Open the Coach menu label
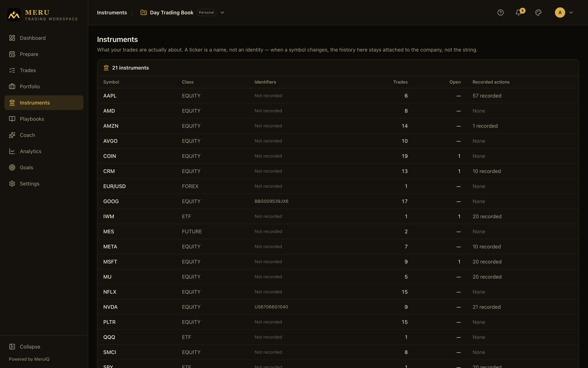Image resolution: width=588 pixels, height=368 pixels. click(27, 135)
